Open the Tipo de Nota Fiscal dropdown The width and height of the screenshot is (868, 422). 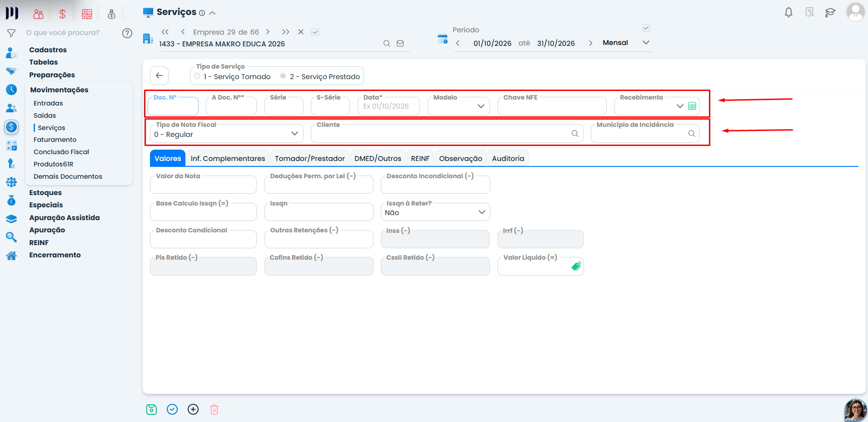point(227,134)
